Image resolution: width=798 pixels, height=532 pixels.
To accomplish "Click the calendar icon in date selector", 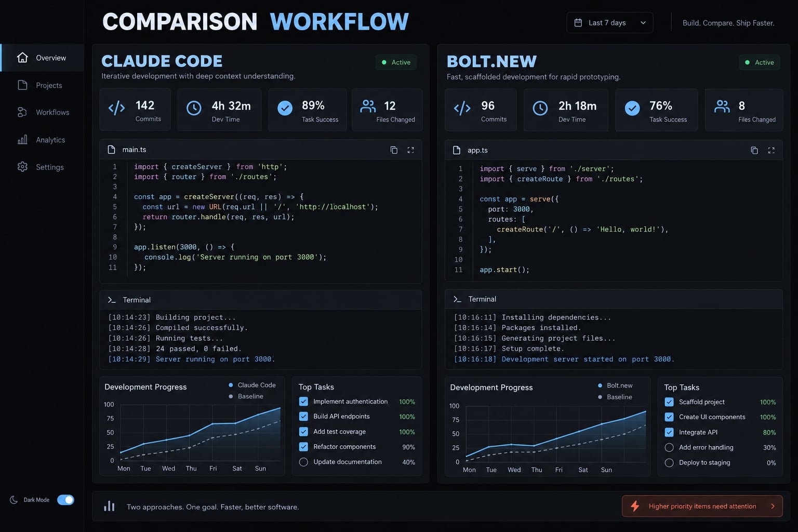I will click(578, 23).
